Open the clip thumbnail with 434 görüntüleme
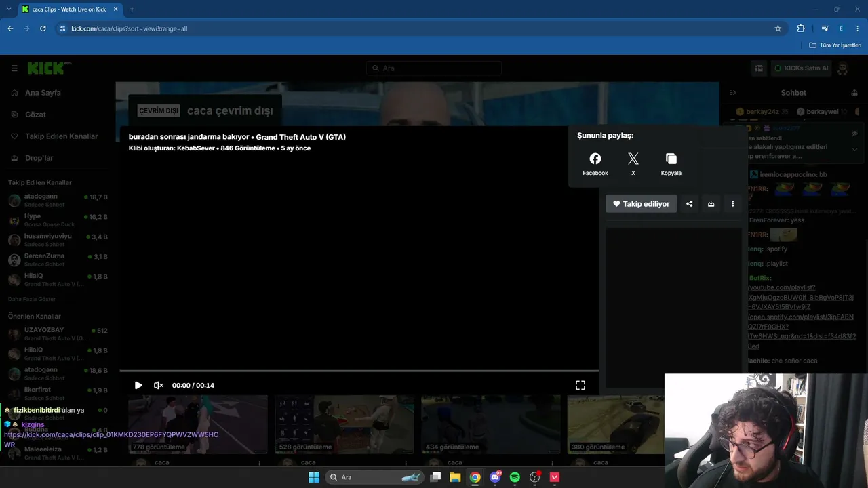Screen dimensions: 868x488 pos(491,425)
